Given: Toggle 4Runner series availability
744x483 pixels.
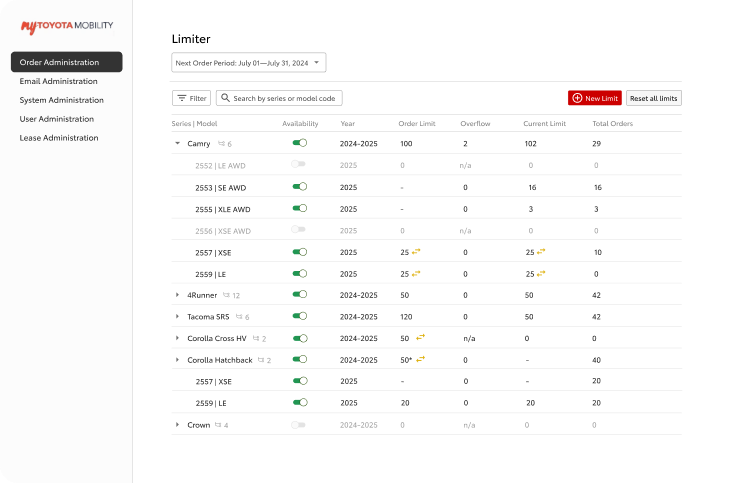Looking at the screenshot, I should pyautogui.click(x=300, y=294).
